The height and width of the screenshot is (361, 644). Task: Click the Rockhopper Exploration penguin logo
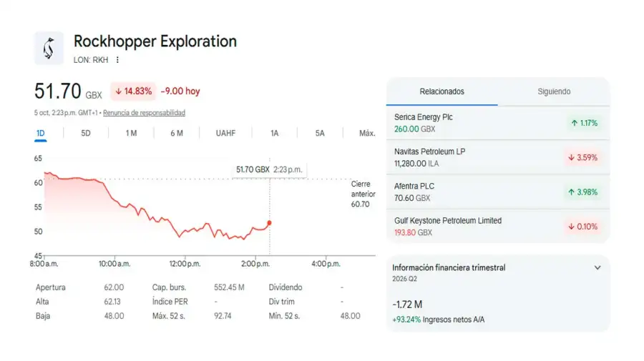pos(49,48)
